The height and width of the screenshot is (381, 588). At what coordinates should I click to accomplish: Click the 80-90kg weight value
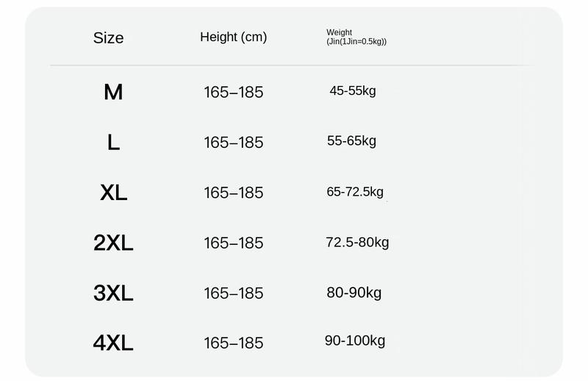coord(354,293)
